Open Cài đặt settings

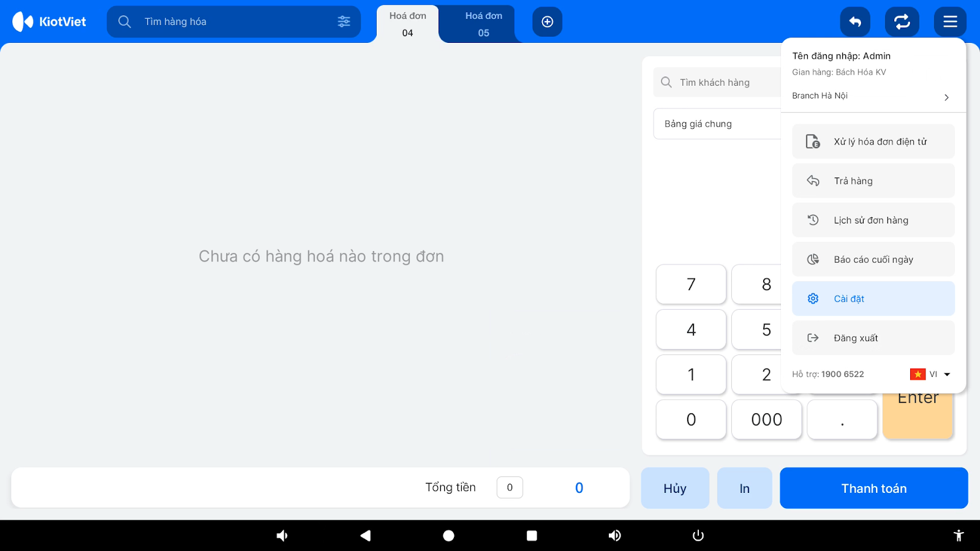point(873,298)
